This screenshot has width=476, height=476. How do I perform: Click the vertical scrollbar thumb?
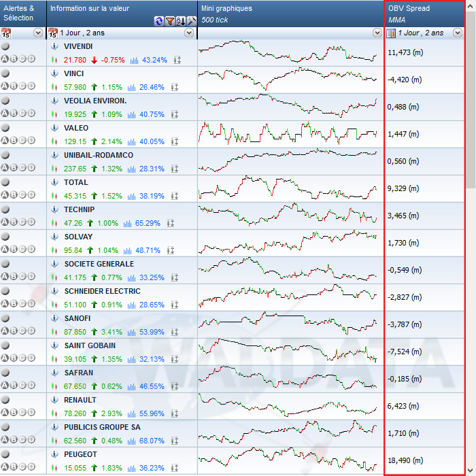pyautogui.click(x=471, y=100)
